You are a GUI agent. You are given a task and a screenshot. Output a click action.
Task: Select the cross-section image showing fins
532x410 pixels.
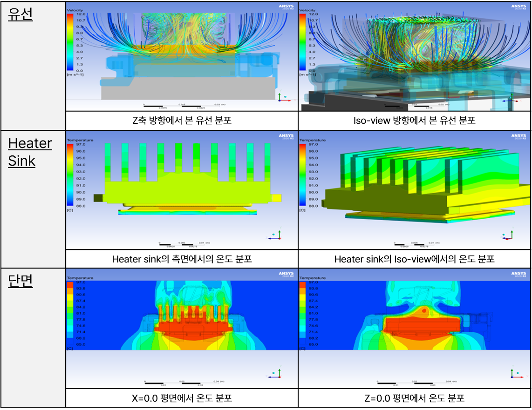coord(182,321)
